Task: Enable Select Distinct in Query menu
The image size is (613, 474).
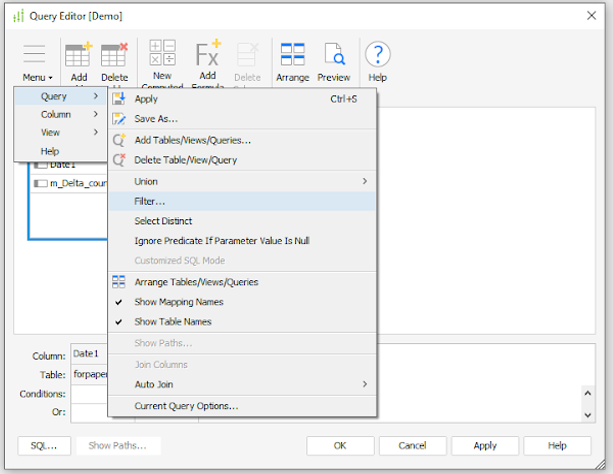Action: click(163, 221)
